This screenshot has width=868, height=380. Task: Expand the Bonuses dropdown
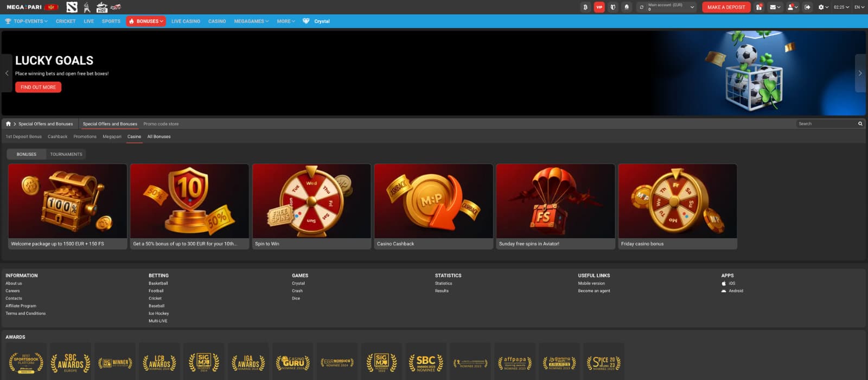coord(146,21)
